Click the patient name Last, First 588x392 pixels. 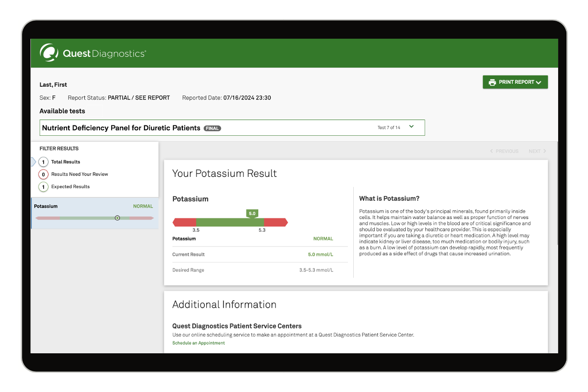(x=53, y=85)
